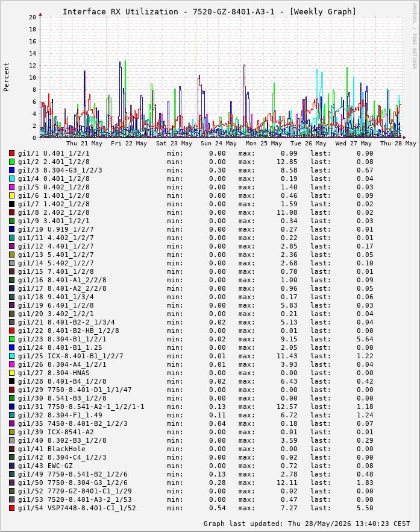420x532 pixels.
Task: Click the legend label gi1/22 8.401-B2-HB_1/2/8
Action: [69, 331]
